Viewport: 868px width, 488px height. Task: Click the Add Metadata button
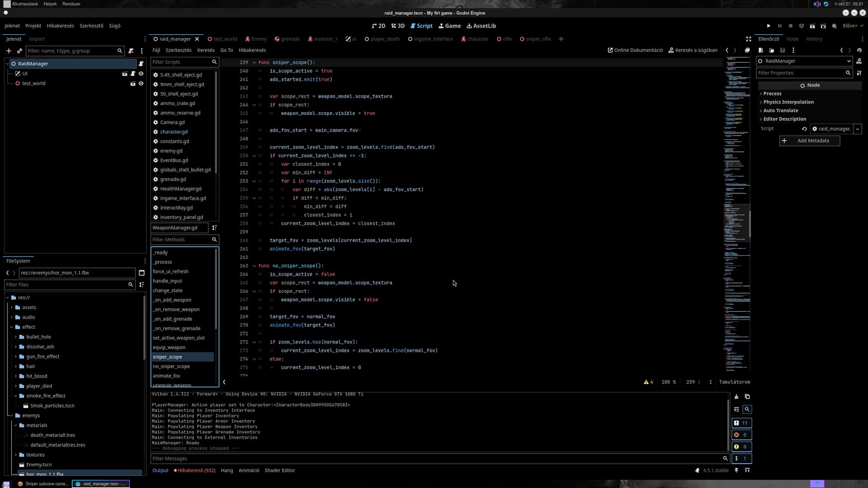tap(809, 141)
